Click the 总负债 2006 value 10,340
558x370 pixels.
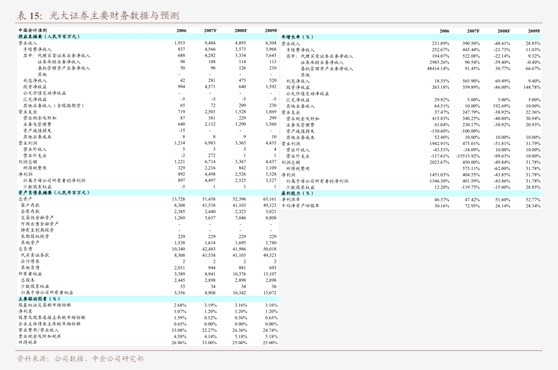179,249
